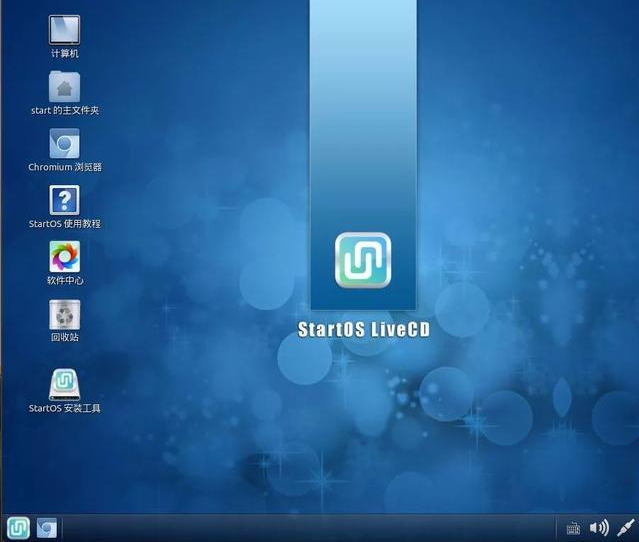Viewport: 639px width, 542px height.
Task: Open the 计算机 (Computer) desktop icon
Action: (x=64, y=30)
